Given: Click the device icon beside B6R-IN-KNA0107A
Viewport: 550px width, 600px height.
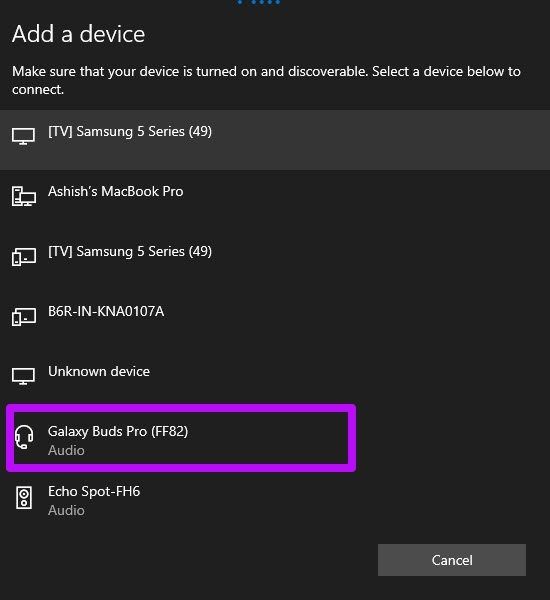Looking at the screenshot, I should coord(24,316).
